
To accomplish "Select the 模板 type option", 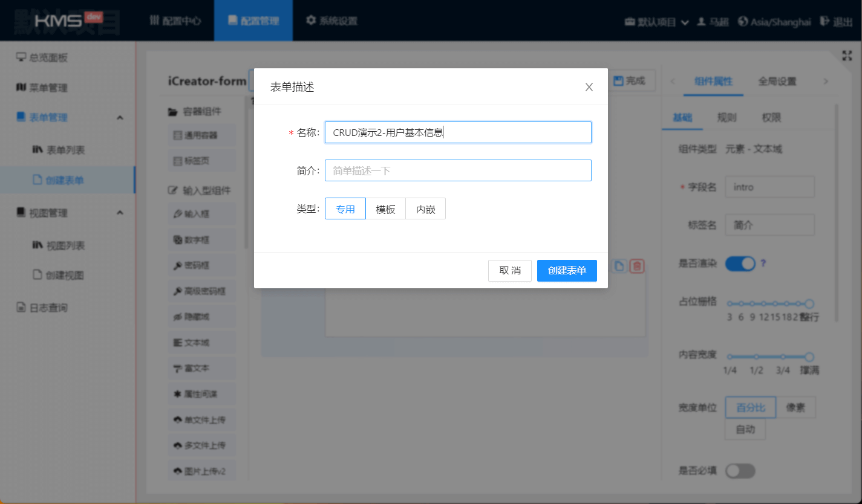I will click(x=385, y=209).
